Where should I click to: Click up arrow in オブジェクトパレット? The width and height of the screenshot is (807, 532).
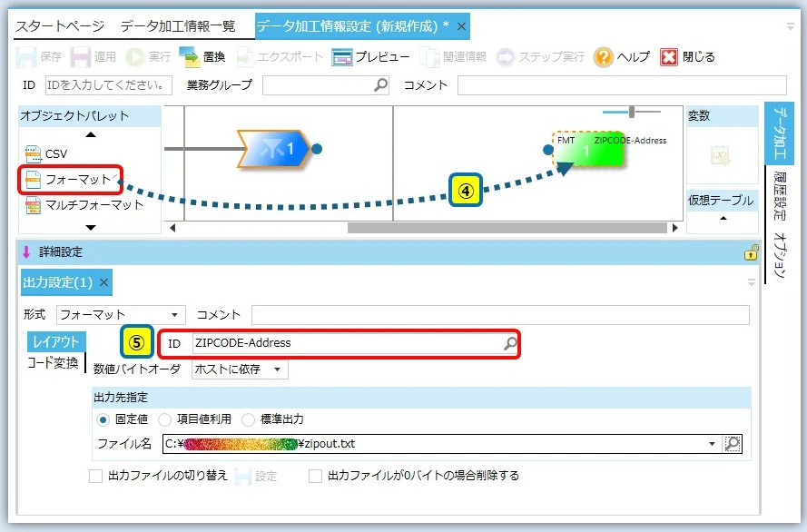tap(91, 134)
